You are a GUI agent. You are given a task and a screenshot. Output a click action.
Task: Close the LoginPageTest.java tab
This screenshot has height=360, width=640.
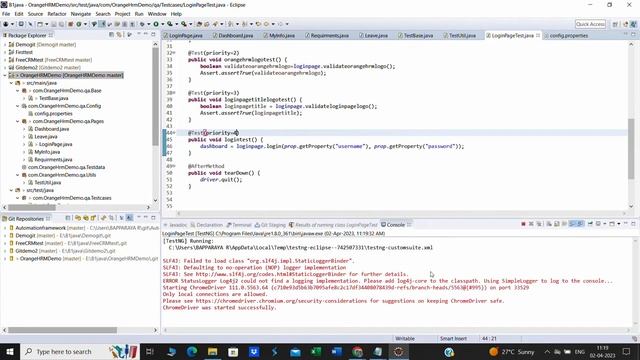point(538,36)
